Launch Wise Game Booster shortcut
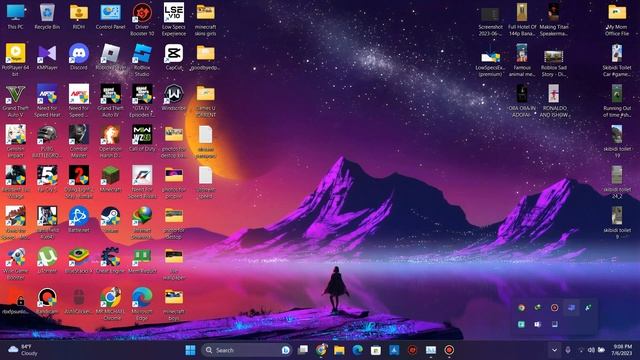 click(x=16, y=263)
